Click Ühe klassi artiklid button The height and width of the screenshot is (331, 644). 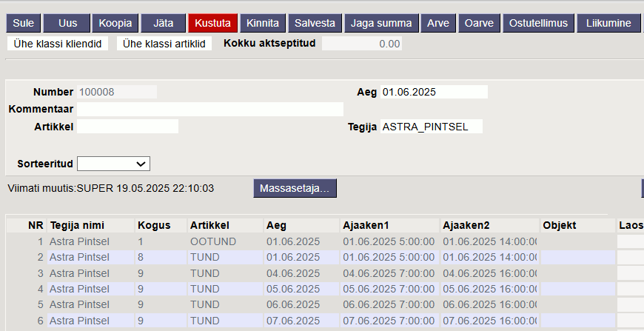(164, 44)
